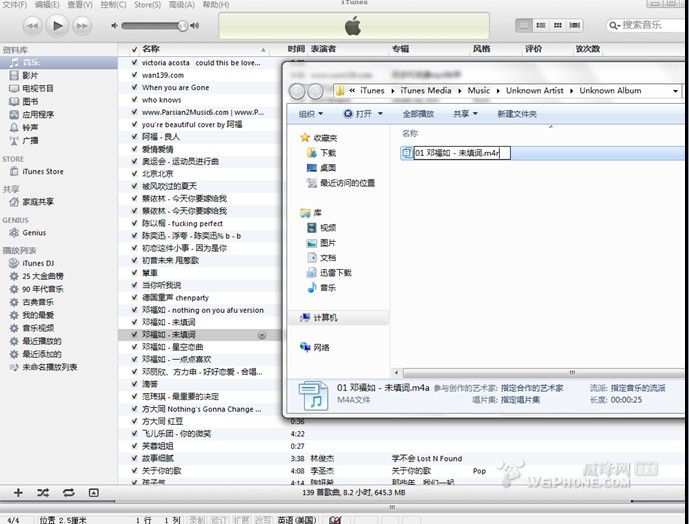The image size is (689, 524).
Task: Open the 未命名播放列表 playlist
Action: tap(49, 367)
